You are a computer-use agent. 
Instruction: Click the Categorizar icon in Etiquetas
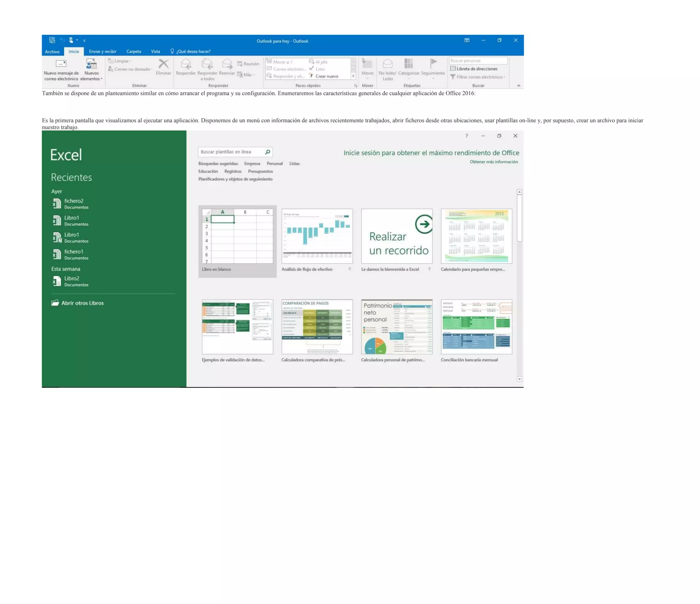pos(408,64)
